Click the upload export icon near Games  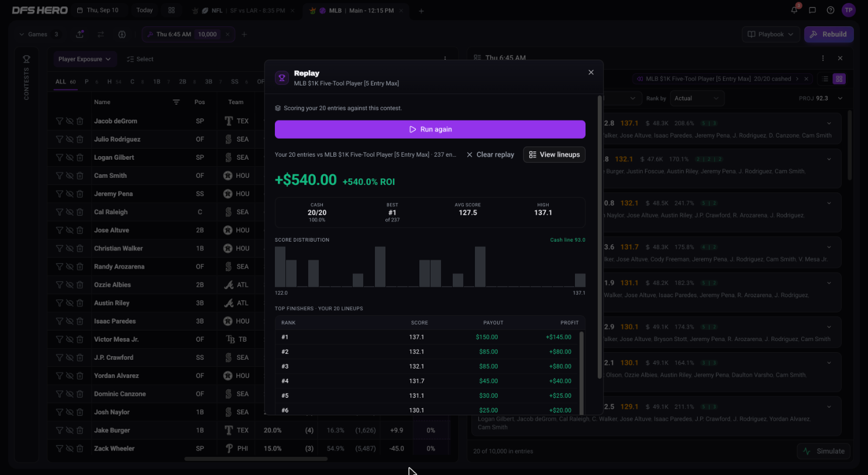click(x=80, y=34)
